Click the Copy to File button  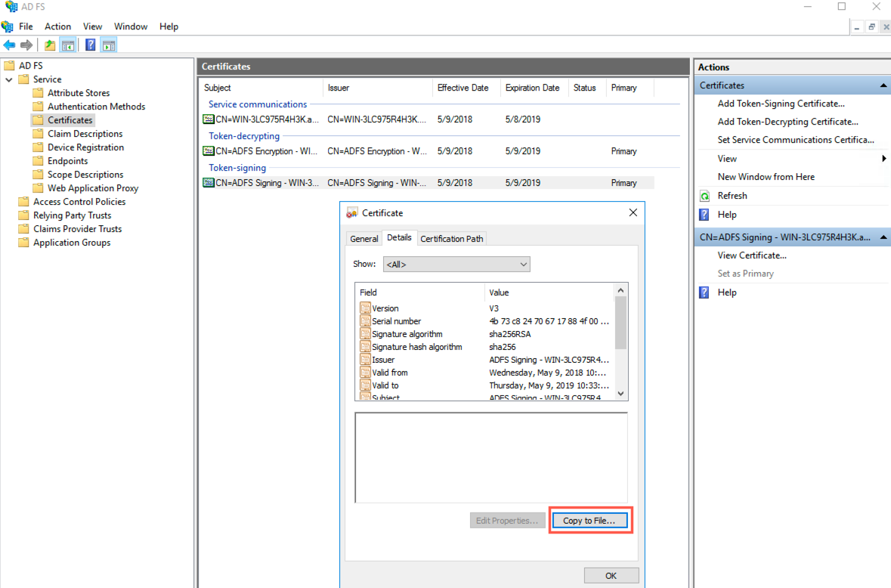590,520
